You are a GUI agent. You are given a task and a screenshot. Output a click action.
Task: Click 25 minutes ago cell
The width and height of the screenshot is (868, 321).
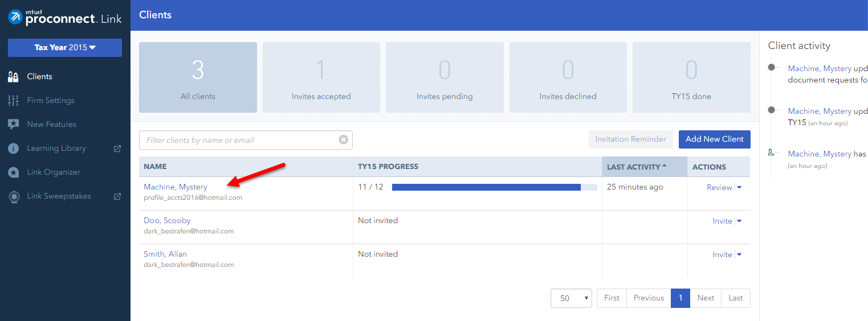[635, 187]
